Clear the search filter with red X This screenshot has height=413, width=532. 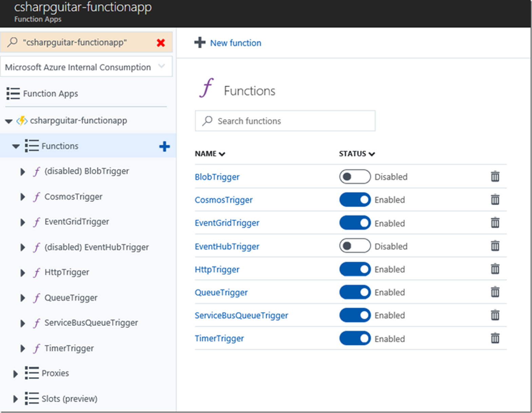[x=161, y=42]
